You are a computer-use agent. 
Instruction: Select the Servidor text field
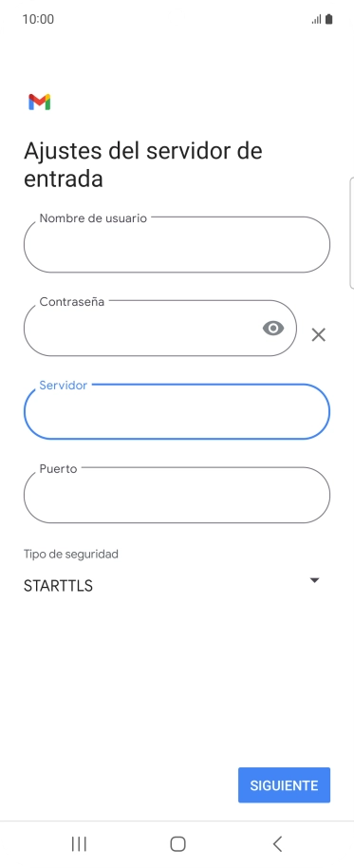tap(177, 412)
